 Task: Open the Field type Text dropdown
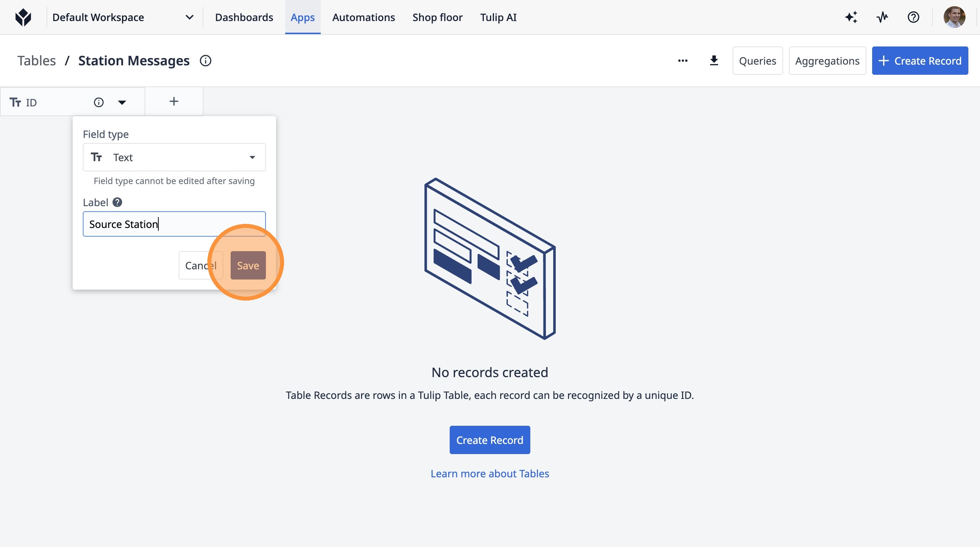click(x=174, y=158)
